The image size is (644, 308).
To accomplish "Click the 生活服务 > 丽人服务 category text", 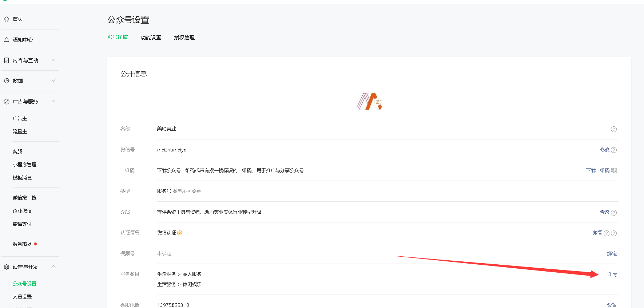I will [179, 274].
